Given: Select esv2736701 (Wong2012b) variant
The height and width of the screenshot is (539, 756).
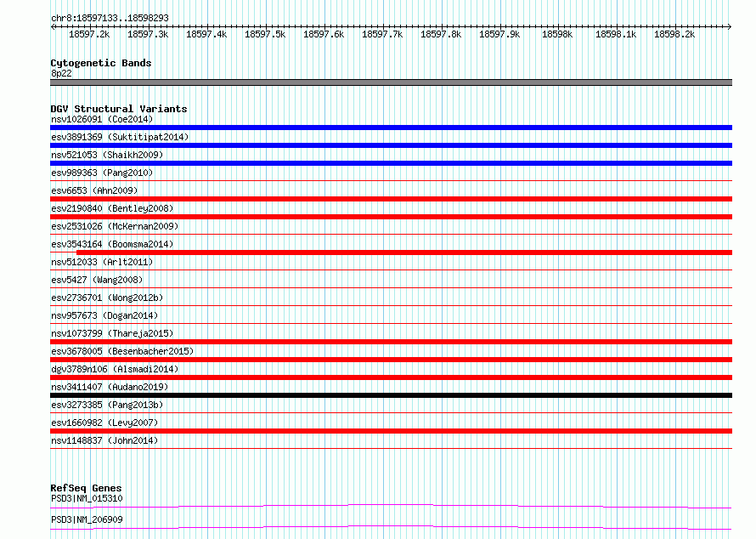Looking at the screenshot, I should coord(107,298).
